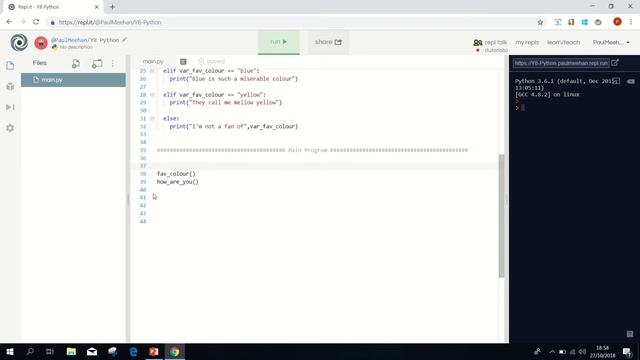
Task: Click the print "They call me mellow yellow" line
Action: 226,102
